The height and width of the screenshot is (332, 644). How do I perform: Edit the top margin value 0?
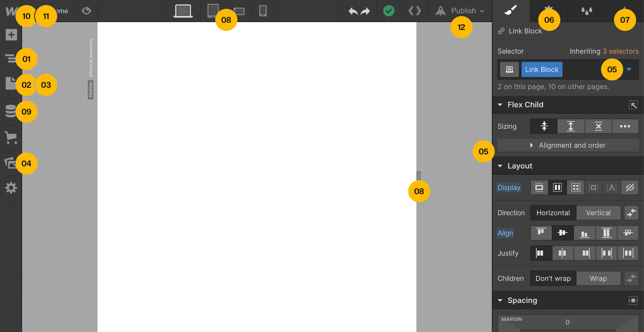click(x=568, y=322)
